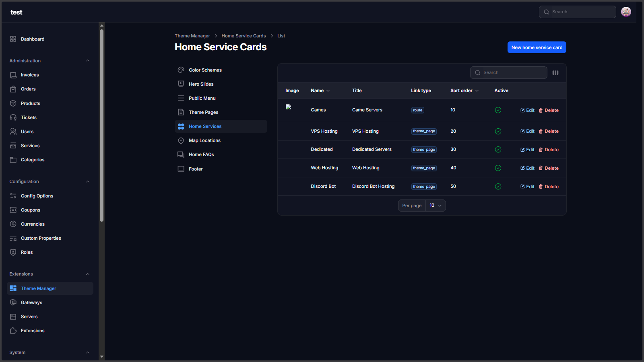The height and width of the screenshot is (362, 644).
Task: Click the Color Schemes palette icon
Action: pos(181,70)
